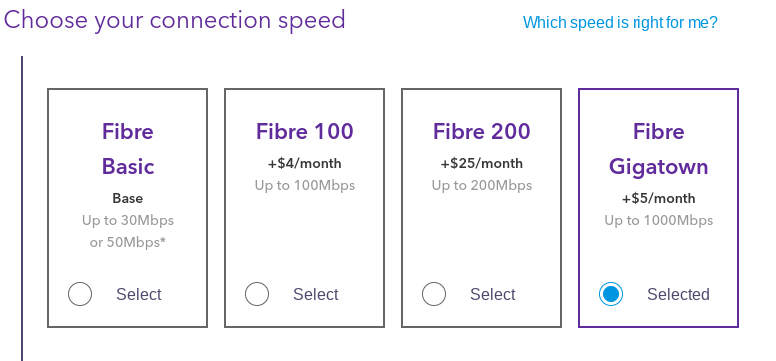The width and height of the screenshot is (776, 361).
Task: Click the +$25/month price text
Action: click(x=482, y=163)
